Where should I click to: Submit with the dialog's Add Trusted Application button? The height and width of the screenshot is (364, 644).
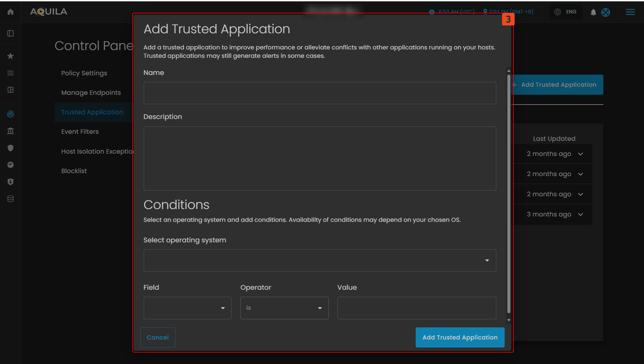point(460,337)
